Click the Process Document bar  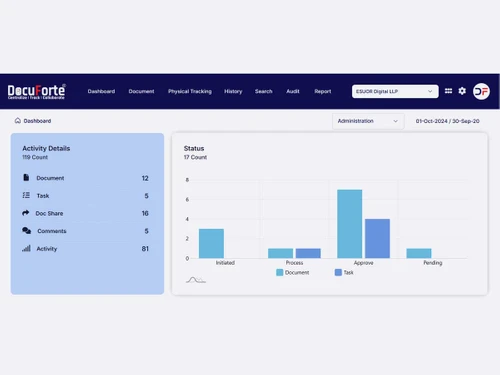coord(280,253)
